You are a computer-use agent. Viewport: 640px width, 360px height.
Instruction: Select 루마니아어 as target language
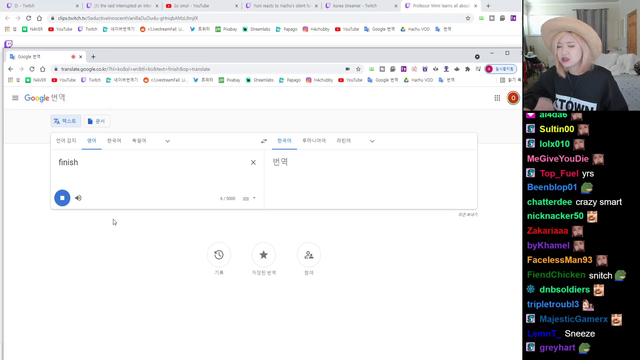pos(314,141)
